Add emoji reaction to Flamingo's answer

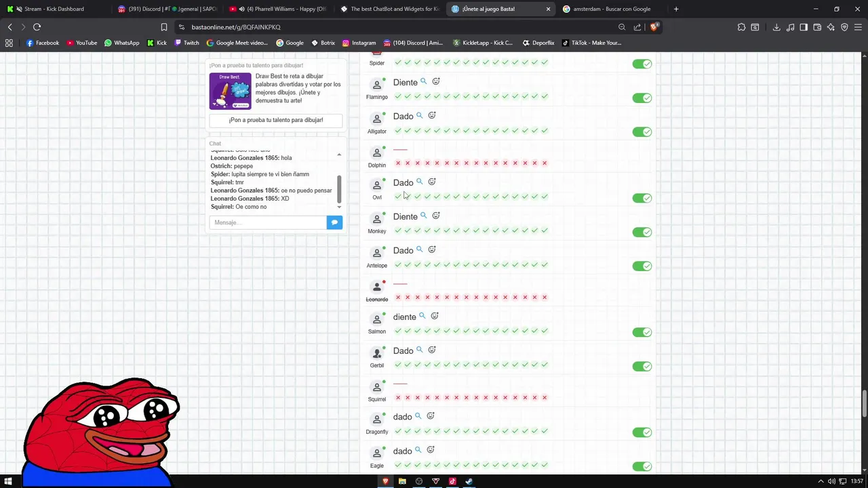(436, 81)
